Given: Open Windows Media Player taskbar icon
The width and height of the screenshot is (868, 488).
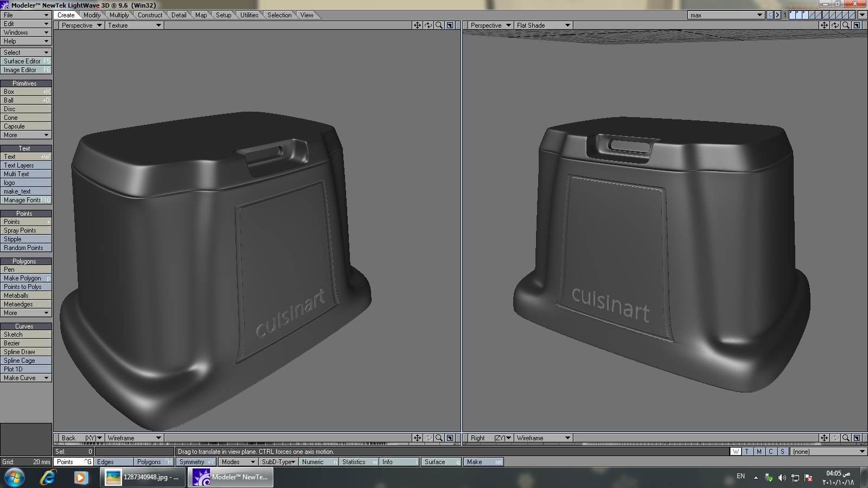Looking at the screenshot, I should pos(81,477).
